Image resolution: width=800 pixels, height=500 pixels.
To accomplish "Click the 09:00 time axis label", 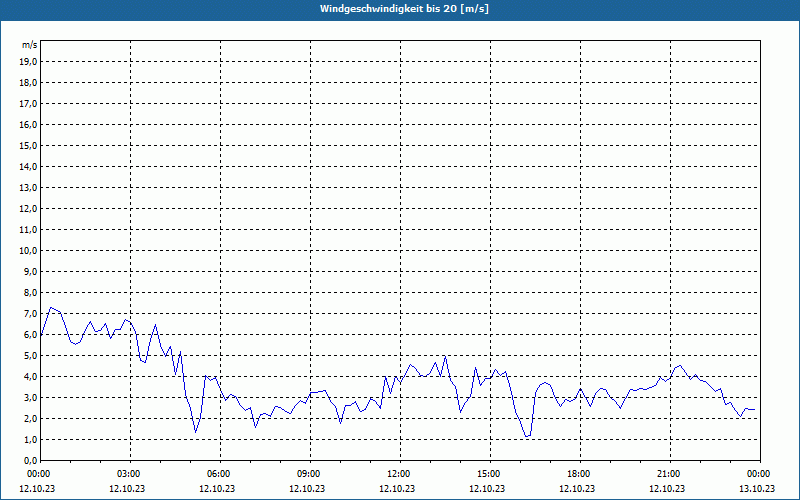I will tap(310, 474).
